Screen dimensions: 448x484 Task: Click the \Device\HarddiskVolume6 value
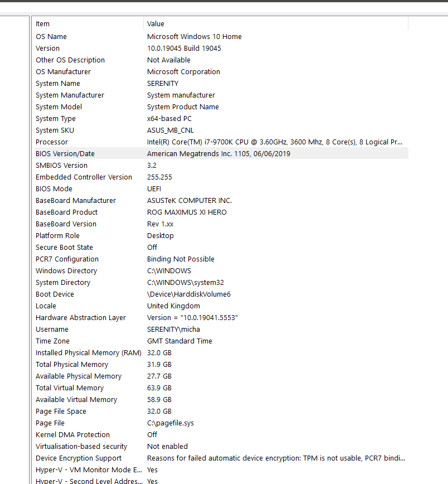(189, 294)
